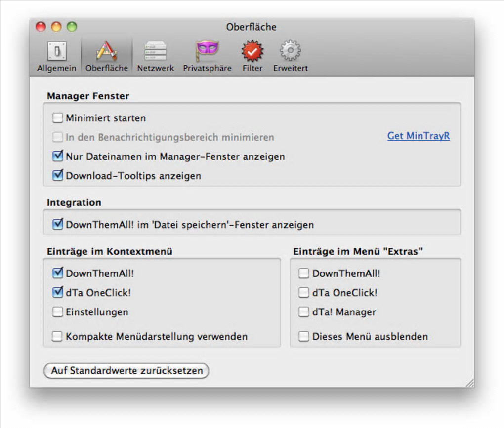This screenshot has height=428, width=504.
Task: Uncheck DownThemAll! im 'Datei speichern'-Fenster anzeigen
Action: tap(58, 225)
